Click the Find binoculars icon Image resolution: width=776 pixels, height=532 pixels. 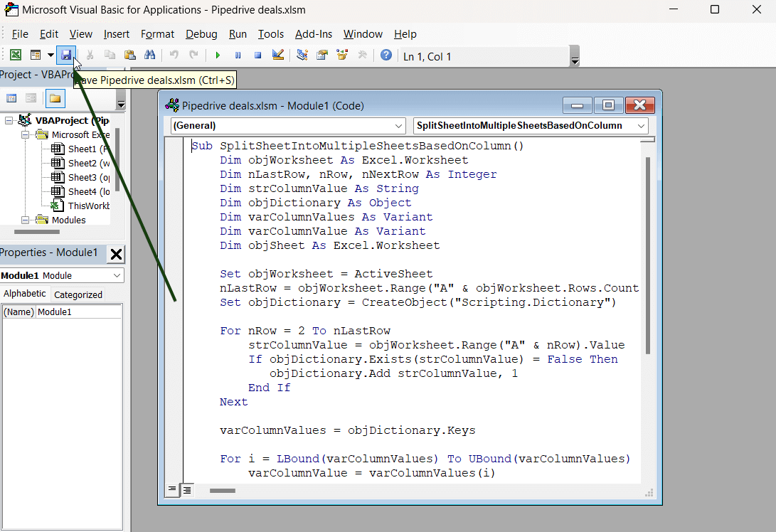click(x=150, y=55)
